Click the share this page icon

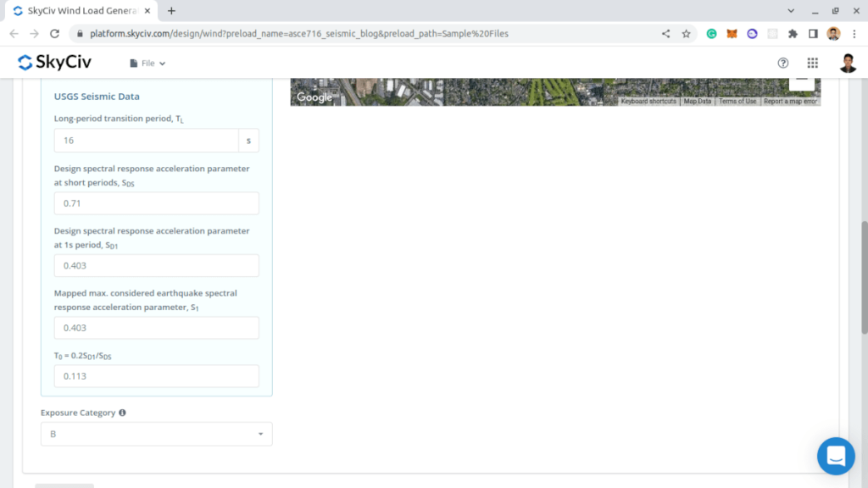[x=665, y=34]
